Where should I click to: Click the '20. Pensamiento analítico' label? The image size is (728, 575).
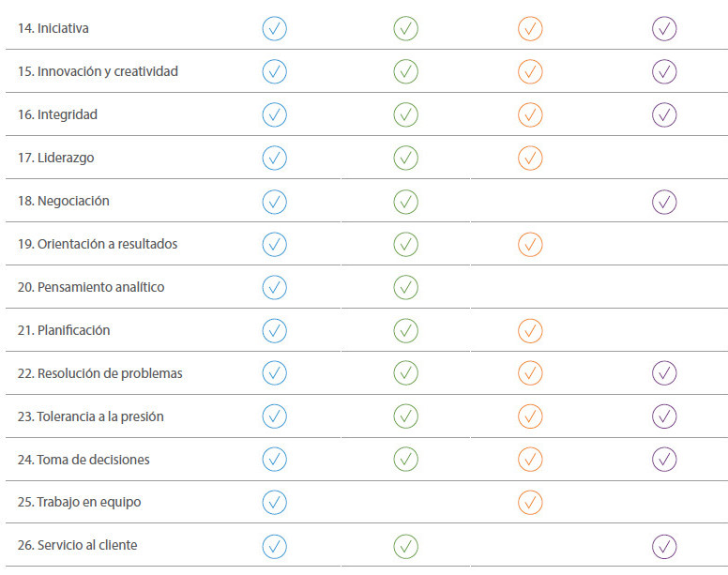(x=91, y=287)
